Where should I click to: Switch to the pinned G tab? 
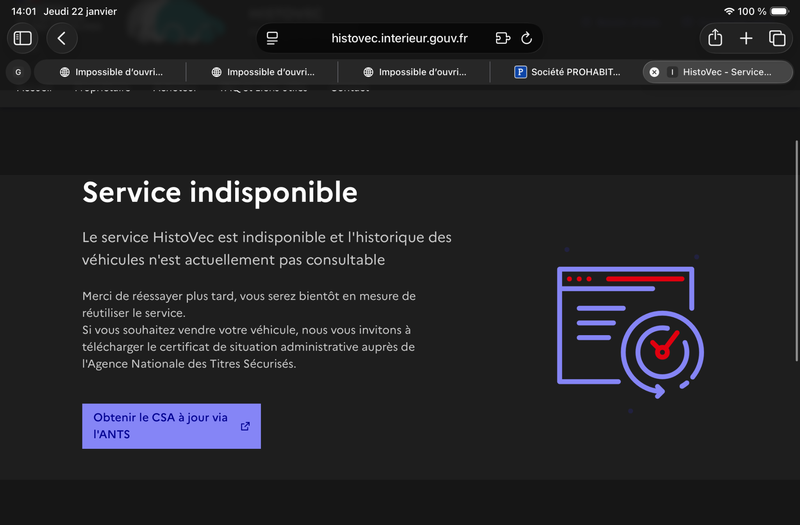click(18, 72)
